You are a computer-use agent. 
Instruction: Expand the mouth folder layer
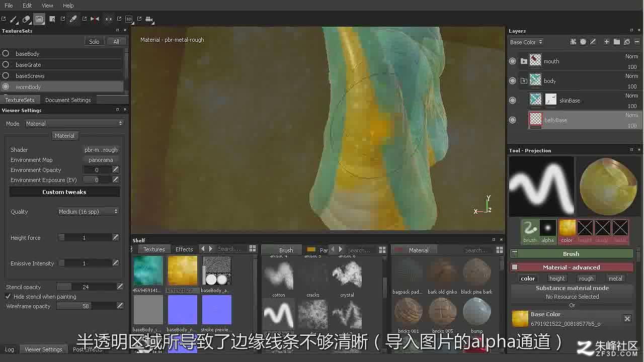[524, 61]
